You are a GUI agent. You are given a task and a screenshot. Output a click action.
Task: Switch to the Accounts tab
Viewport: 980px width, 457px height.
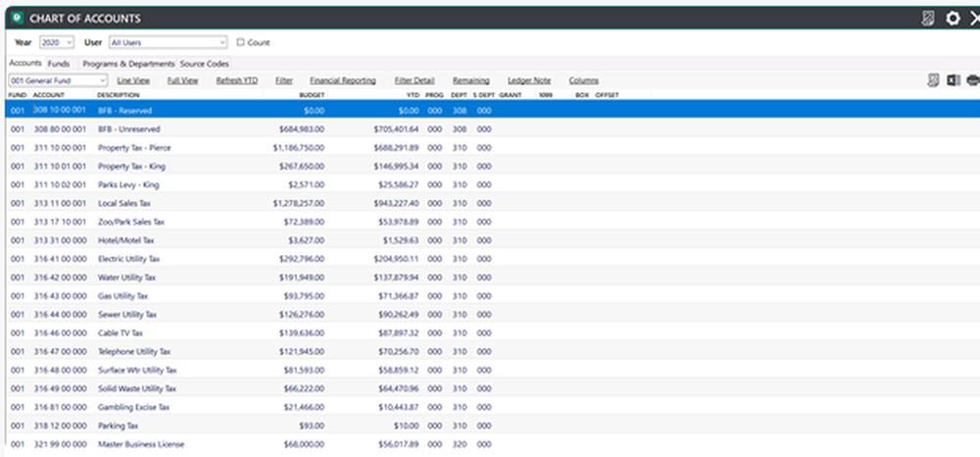click(25, 63)
